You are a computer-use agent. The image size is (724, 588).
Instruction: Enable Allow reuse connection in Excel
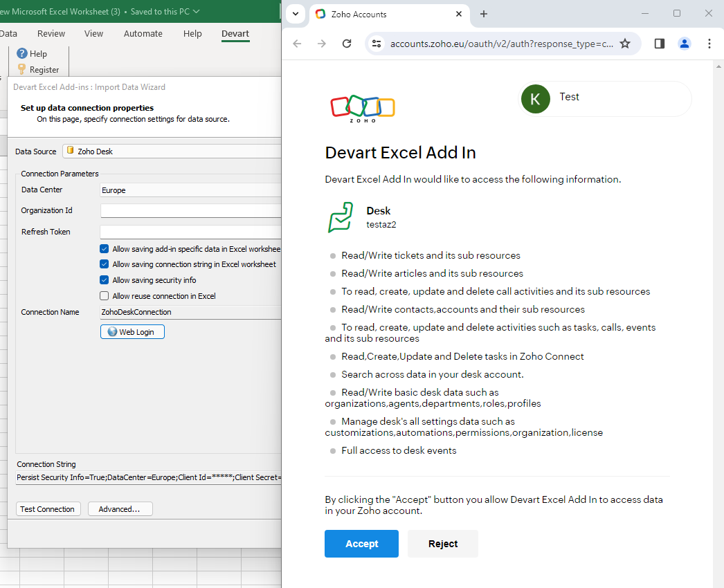pyautogui.click(x=105, y=295)
